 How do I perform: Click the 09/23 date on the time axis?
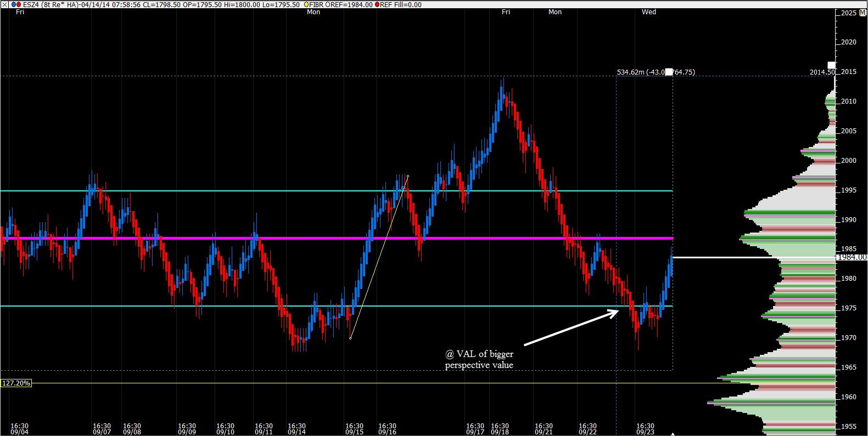[645, 432]
